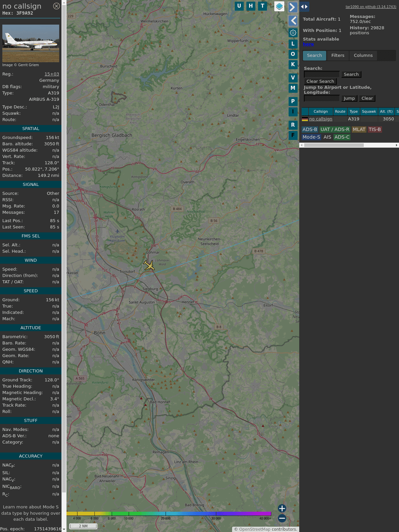Screen dimensions: 399x532
Task: Focus the aircraft search input field
Action: (x=322, y=74)
